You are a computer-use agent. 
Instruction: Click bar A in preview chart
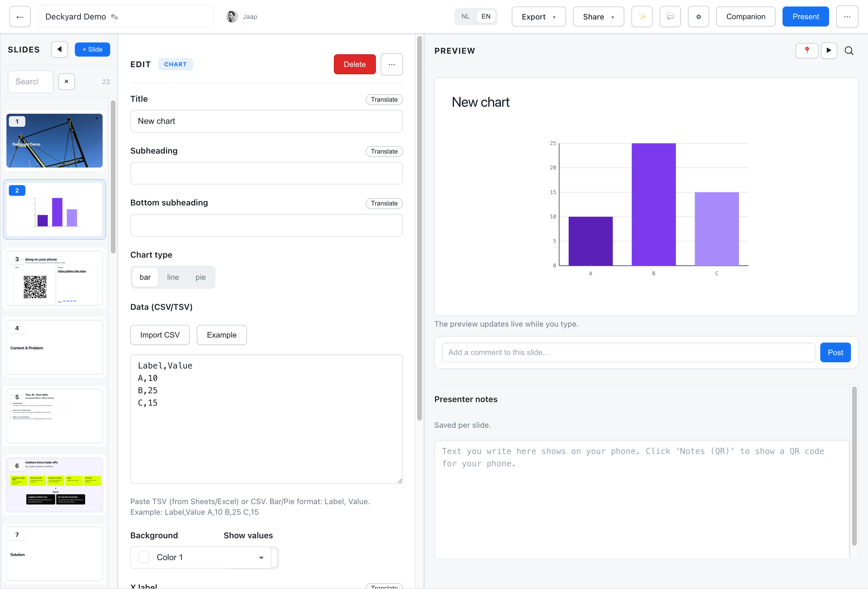click(590, 241)
